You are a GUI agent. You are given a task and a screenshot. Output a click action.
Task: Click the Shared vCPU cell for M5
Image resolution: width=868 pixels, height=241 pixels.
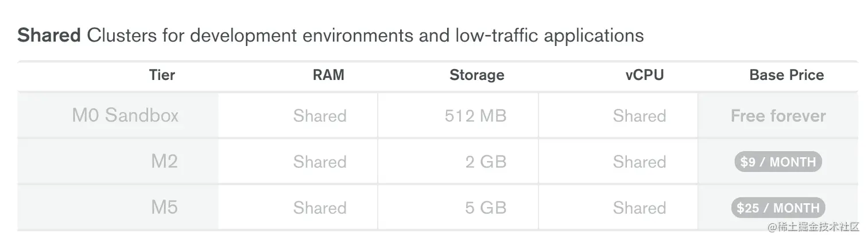pyautogui.click(x=640, y=208)
